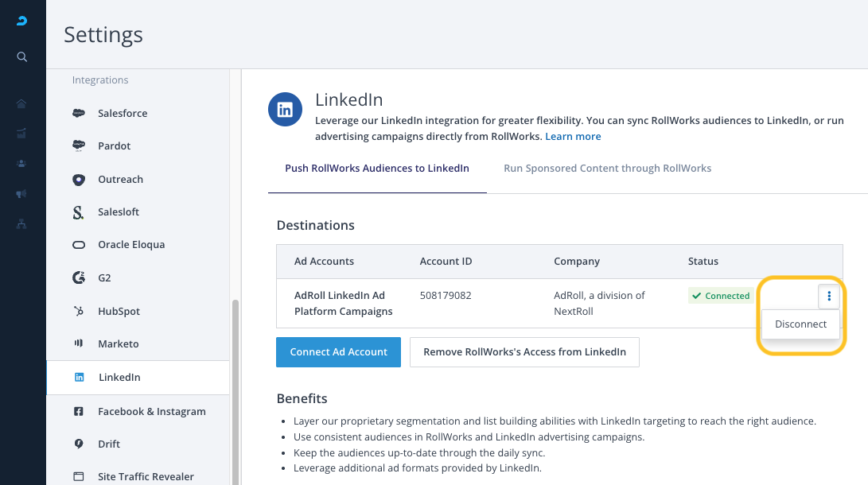
Task: Go to the home icon in sidebar
Action: [22, 104]
